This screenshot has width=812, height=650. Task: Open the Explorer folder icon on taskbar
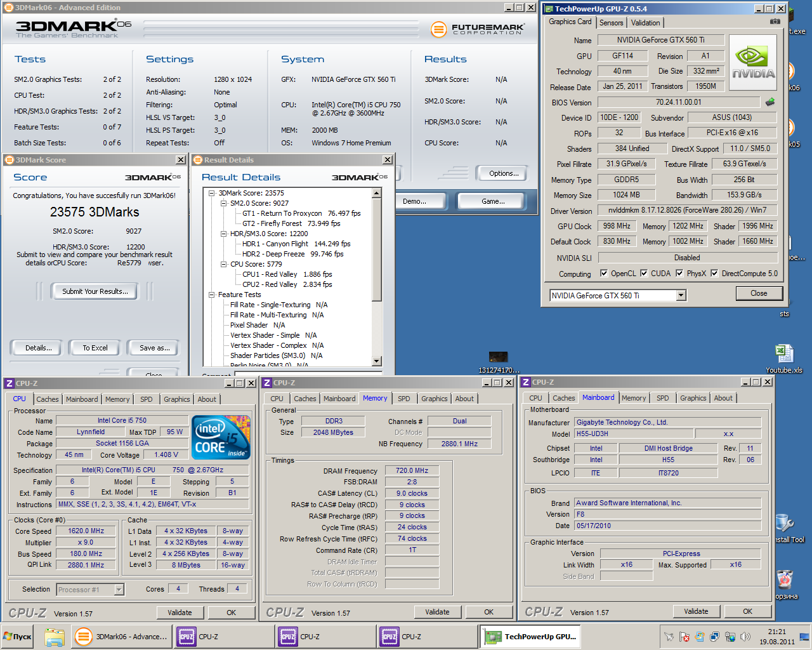pyautogui.click(x=55, y=637)
